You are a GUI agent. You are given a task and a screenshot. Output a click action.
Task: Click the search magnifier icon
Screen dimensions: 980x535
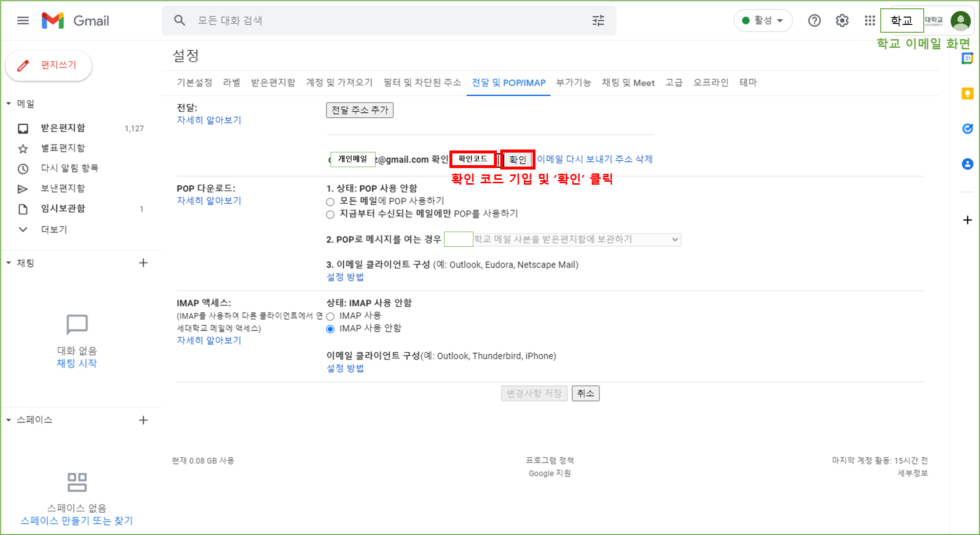(x=179, y=21)
